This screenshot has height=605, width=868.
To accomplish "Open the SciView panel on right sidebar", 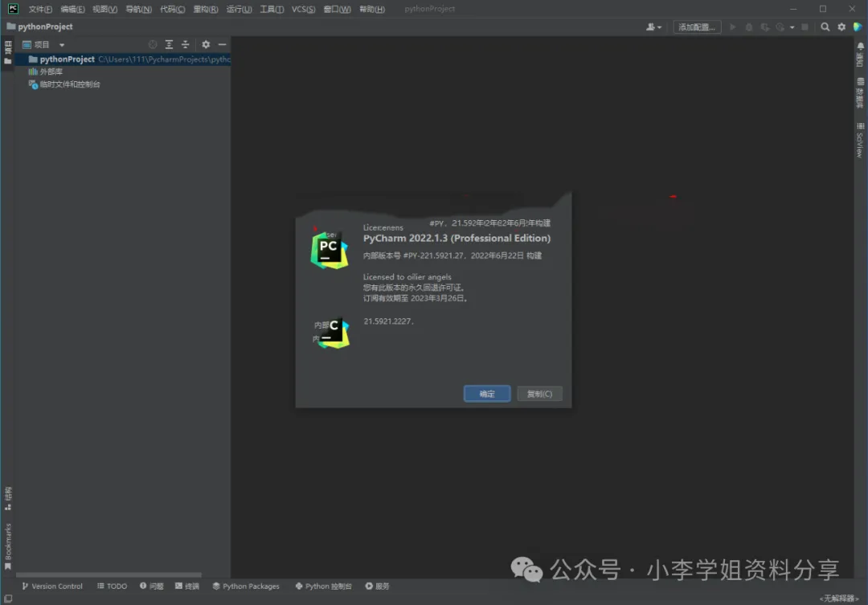I will 860,140.
